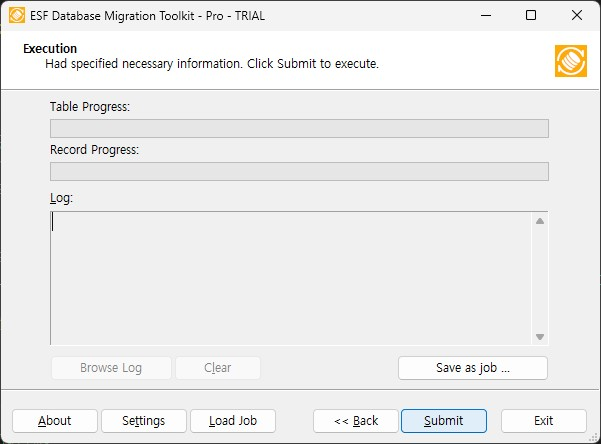
Task: Click the Log scrollbar up arrow
Action: (x=540, y=221)
